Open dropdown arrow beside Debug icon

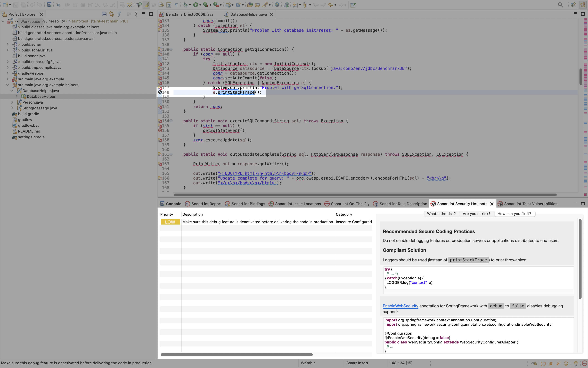pos(190,5)
